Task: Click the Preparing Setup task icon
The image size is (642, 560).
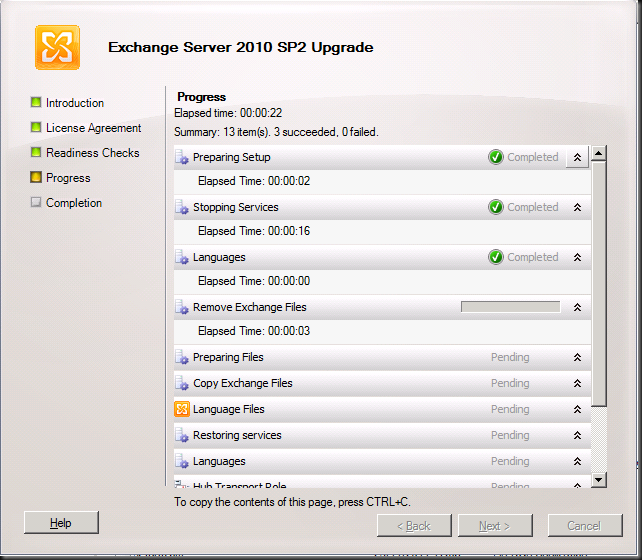Action: pos(182,157)
